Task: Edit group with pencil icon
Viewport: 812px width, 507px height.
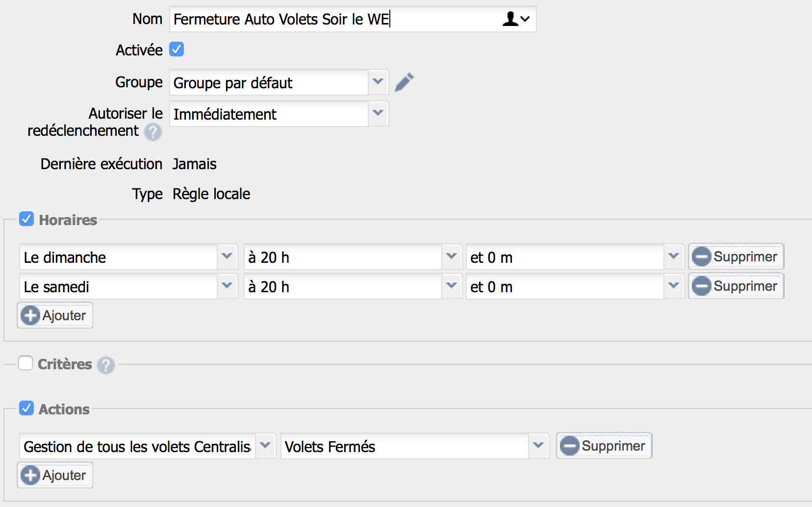Action: tap(405, 82)
